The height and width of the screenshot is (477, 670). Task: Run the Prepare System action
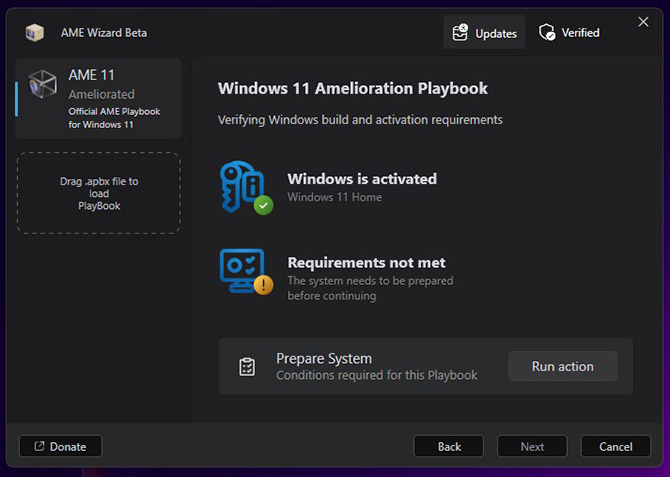pos(563,366)
